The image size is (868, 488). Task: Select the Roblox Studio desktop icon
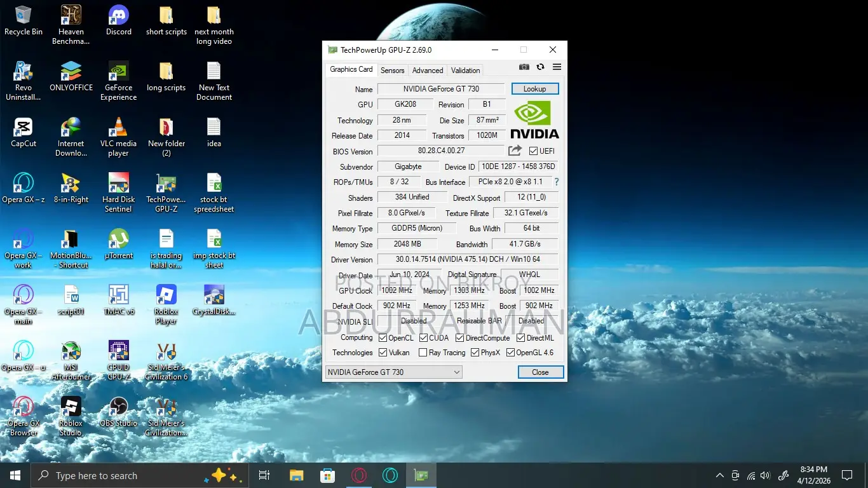point(71,416)
